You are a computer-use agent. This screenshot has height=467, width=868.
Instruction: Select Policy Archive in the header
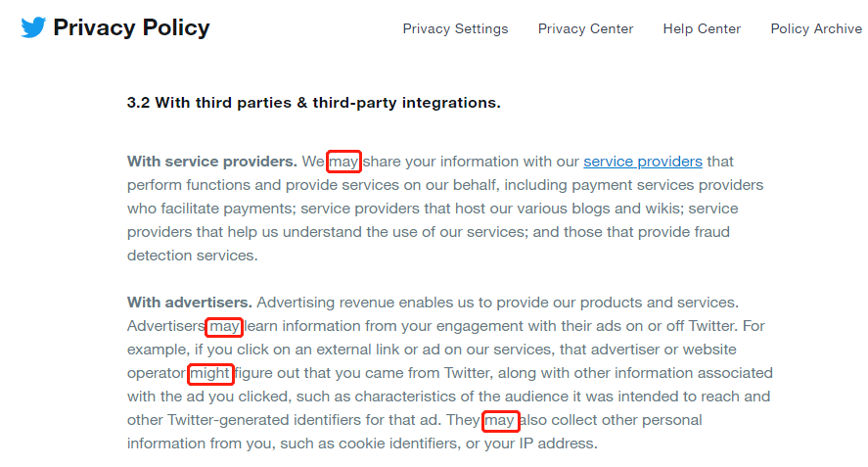[816, 28]
